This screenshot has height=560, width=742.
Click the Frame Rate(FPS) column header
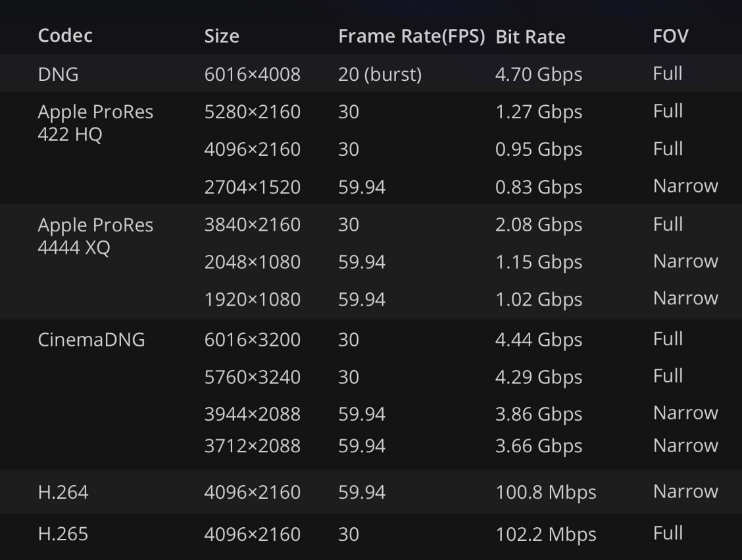pyautogui.click(x=412, y=36)
